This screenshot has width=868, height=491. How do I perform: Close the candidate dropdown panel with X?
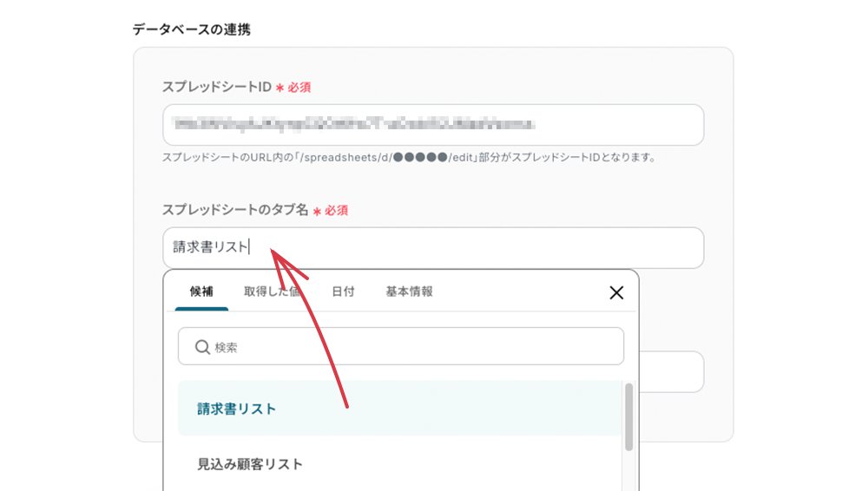pyautogui.click(x=616, y=292)
